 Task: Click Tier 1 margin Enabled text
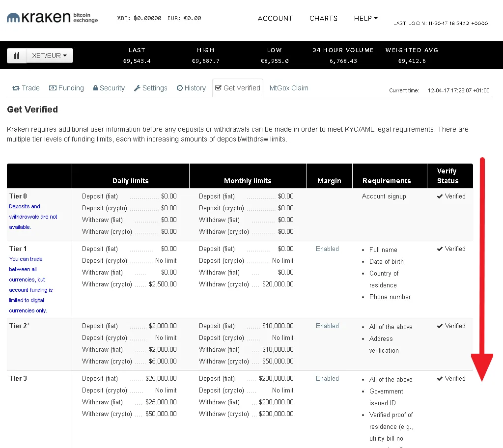click(x=327, y=249)
